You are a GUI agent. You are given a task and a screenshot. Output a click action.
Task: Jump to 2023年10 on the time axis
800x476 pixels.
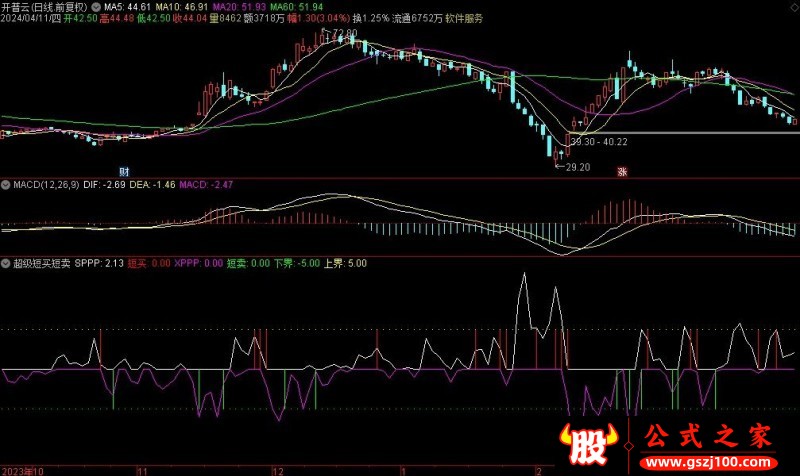point(23,471)
